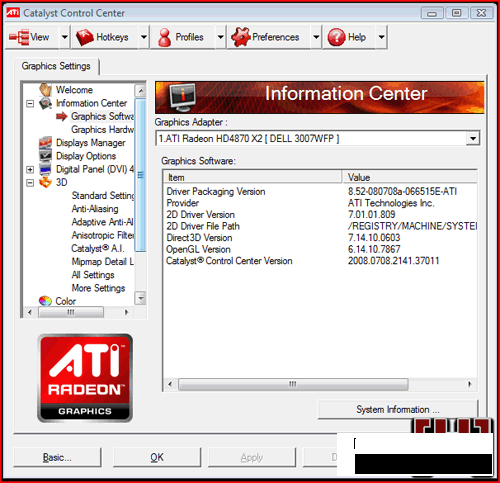Click the Profiles person icon
The height and width of the screenshot is (483, 500).
pos(164,37)
